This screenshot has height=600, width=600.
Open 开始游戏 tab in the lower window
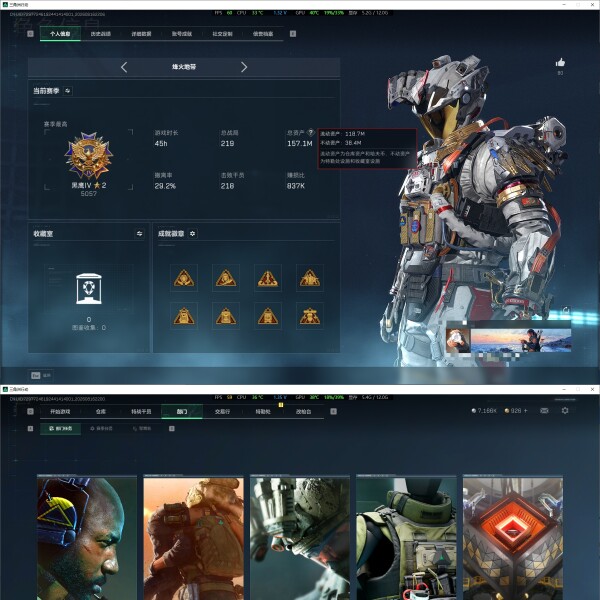(x=60, y=411)
